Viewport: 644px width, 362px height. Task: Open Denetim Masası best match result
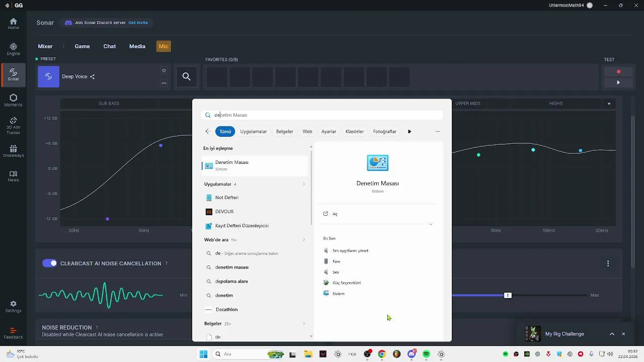(x=255, y=165)
